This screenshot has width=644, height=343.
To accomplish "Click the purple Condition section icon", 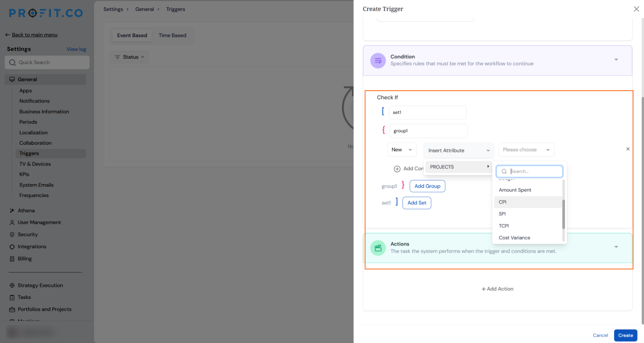I will (378, 60).
